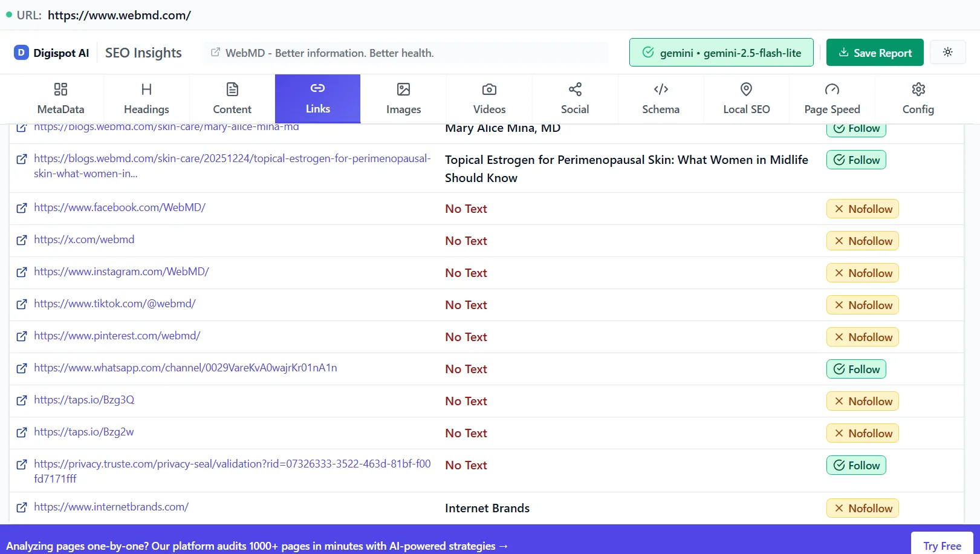Screen dimensions: 980x554
Task: Open the x.com/webmd link
Action: 84,240
